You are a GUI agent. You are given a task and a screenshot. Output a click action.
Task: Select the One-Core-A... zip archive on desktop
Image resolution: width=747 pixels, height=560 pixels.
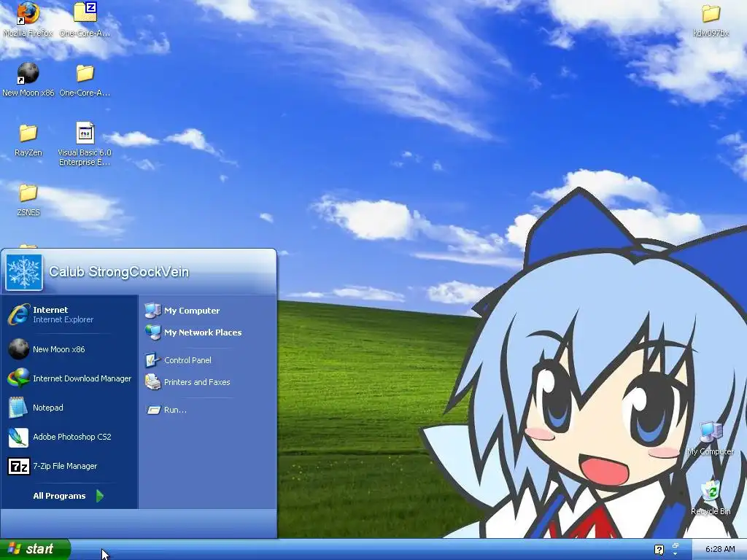[x=85, y=20]
